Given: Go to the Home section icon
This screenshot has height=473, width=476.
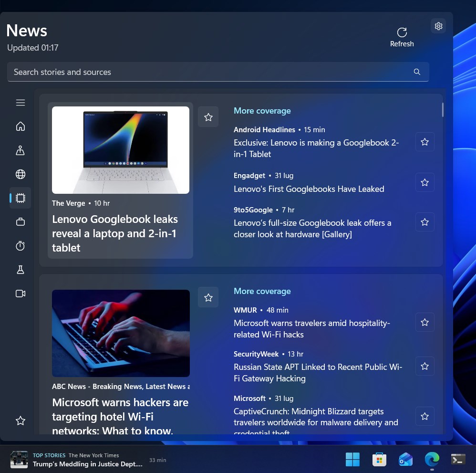Looking at the screenshot, I should click(x=21, y=126).
